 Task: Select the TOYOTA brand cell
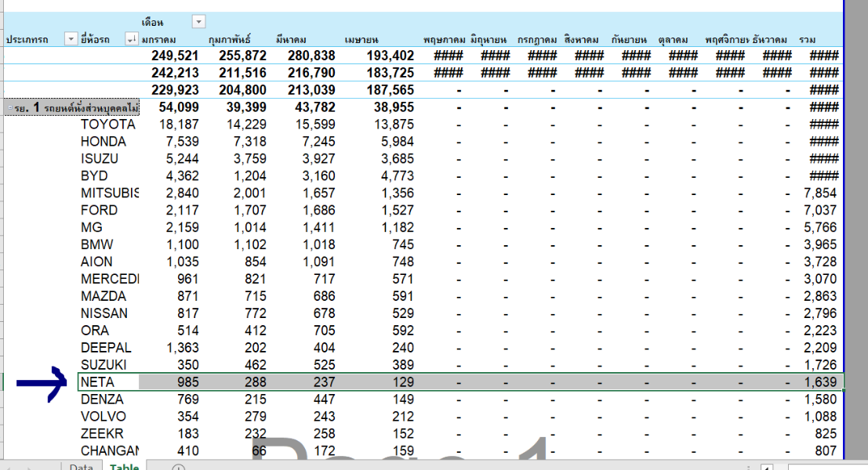click(108, 125)
